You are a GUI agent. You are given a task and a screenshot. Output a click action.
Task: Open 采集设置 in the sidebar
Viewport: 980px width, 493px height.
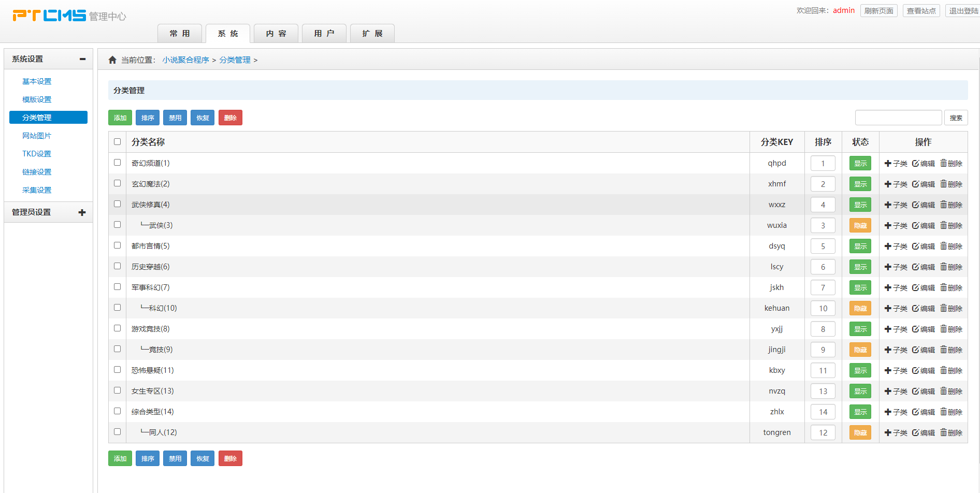coord(37,190)
